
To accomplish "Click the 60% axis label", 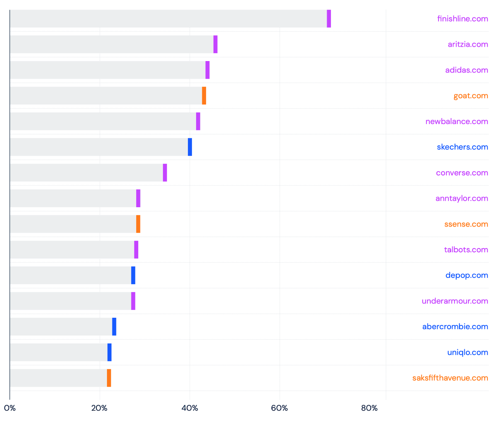I will (279, 408).
